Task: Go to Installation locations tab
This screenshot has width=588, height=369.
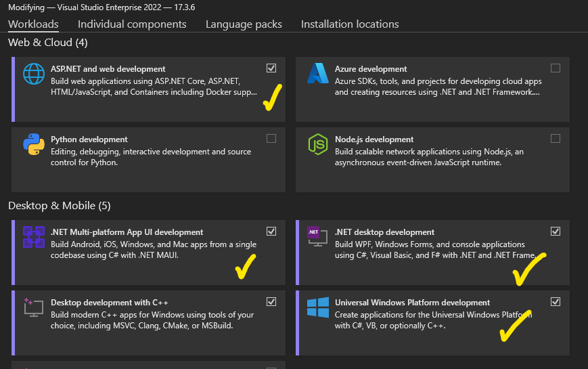Action: (350, 24)
